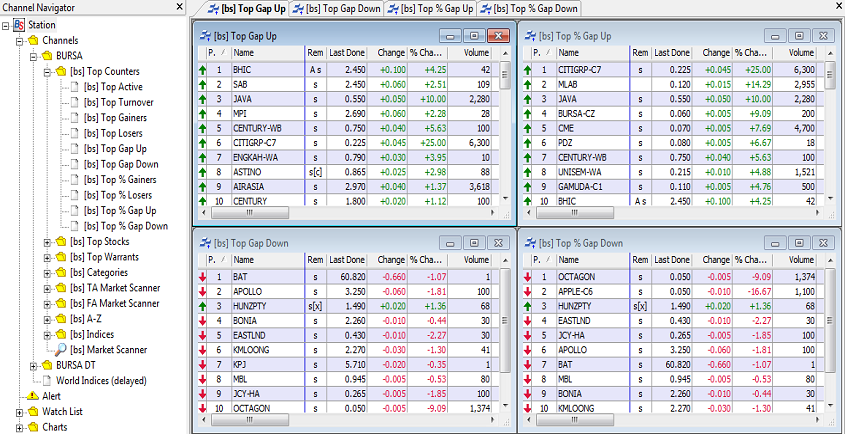Click KPJ down-arrow icon in Top Gap Down
Viewport: 845px width, 434px height.
[x=203, y=364]
